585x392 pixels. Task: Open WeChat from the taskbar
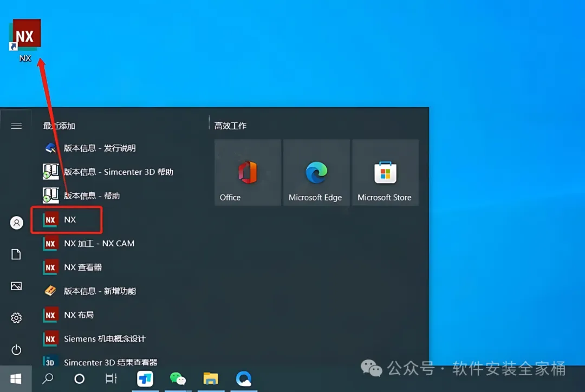coord(178,379)
